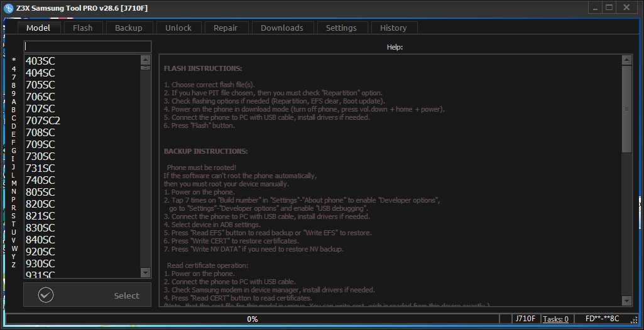
Task: Choose model 403SC from list
Action: 82,61
